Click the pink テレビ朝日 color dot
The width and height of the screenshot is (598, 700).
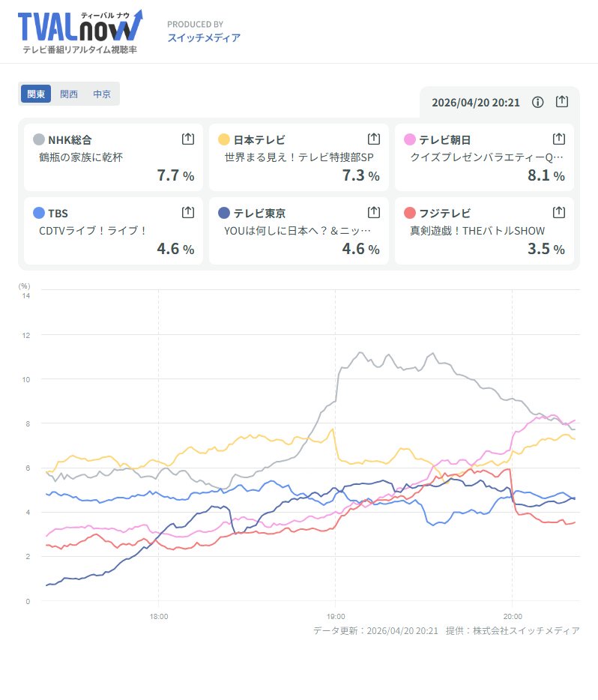click(x=410, y=139)
